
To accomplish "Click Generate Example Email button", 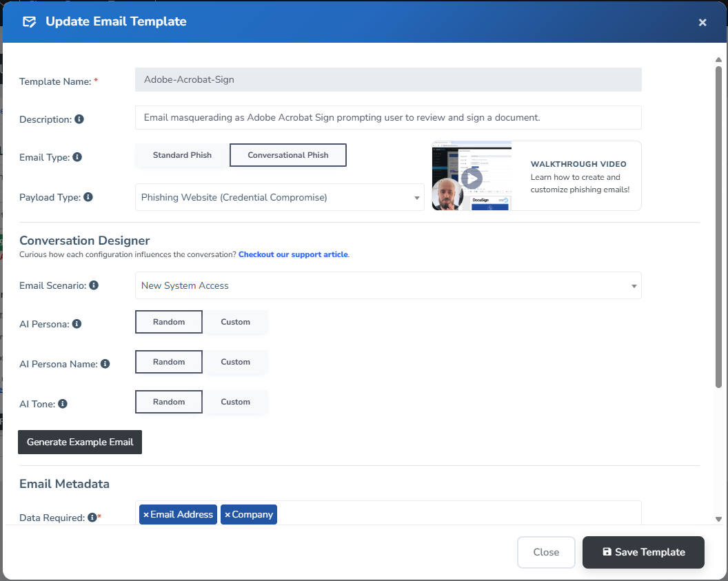I will coord(80,442).
